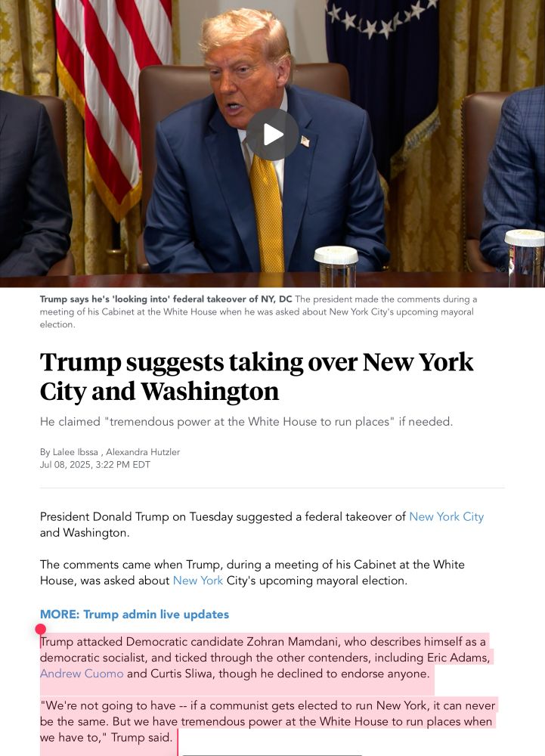
Task: Tap the end selection cursor after 'Trump said.'
Action: point(178,742)
